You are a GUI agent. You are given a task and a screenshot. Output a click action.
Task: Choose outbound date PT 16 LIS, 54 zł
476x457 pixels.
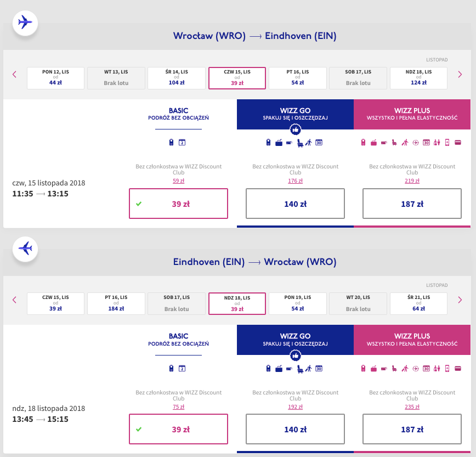click(x=297, y=78)
